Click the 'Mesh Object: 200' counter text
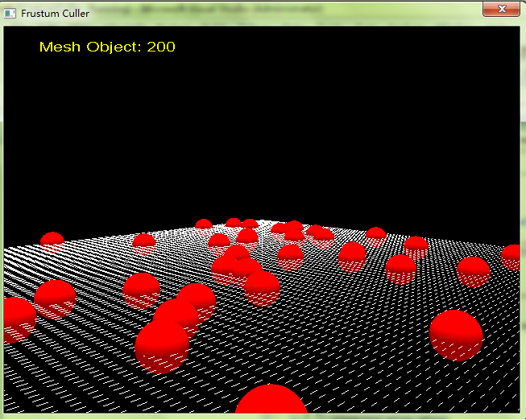Image resolution: width=526 pixels, height=420 pixels. (x=107, y=47)
